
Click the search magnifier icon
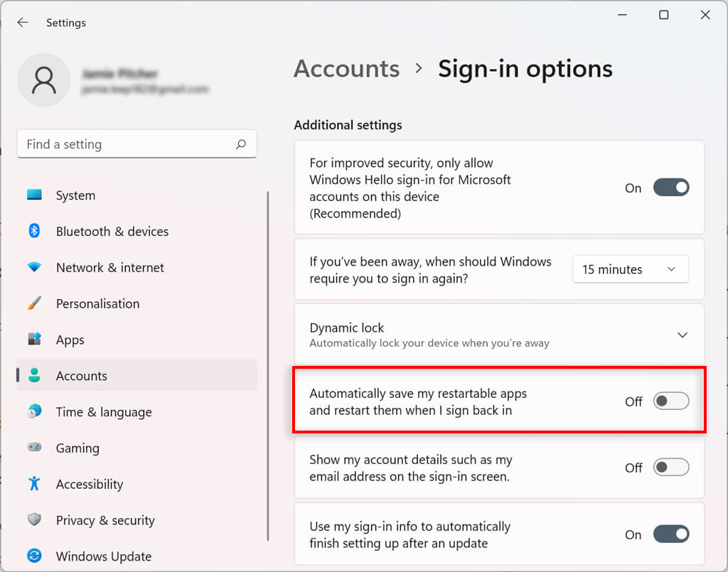click(x=241, y=144)
